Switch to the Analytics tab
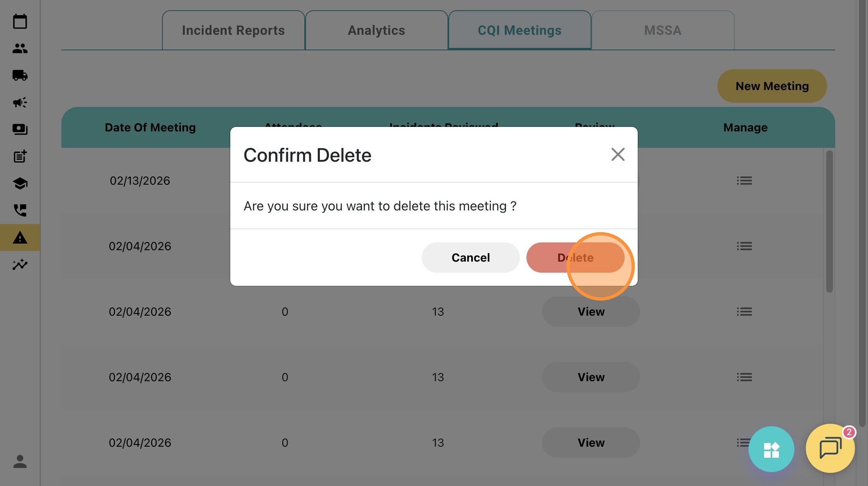 (x=376, y=30)
